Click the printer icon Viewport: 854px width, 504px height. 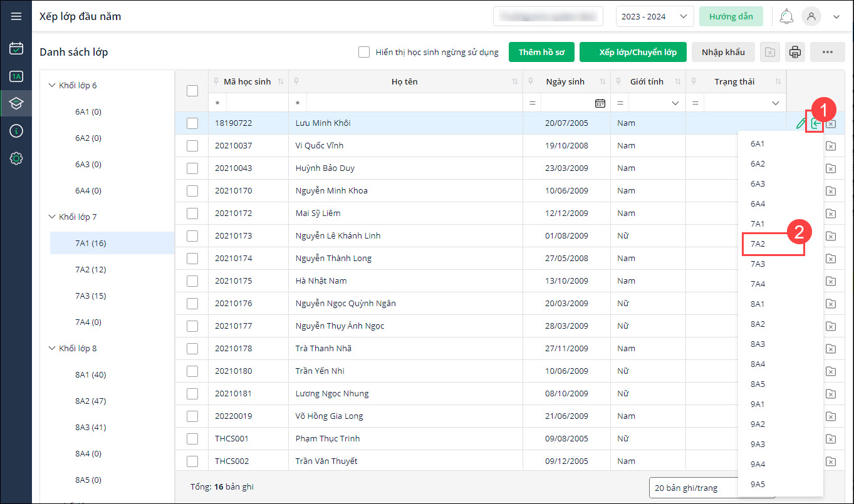[x=795, y=53]
